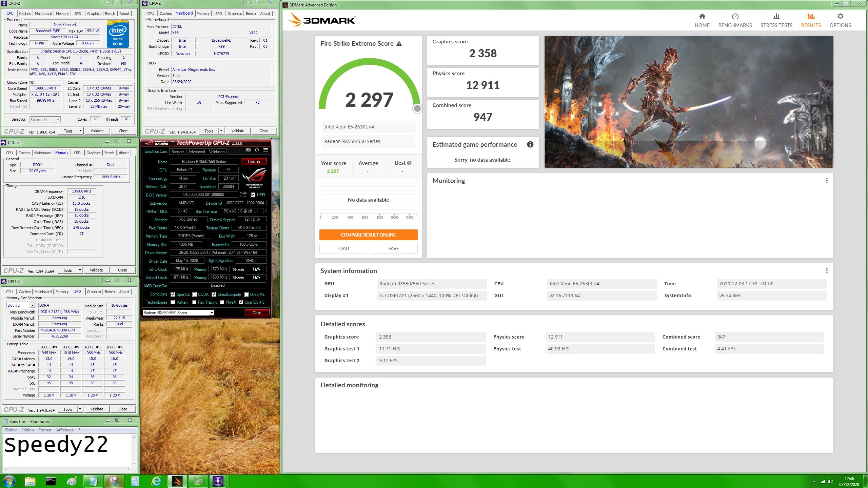Click the Lookup button in GPU-Z
Screen dimensions: 868x488
point(254,162)
